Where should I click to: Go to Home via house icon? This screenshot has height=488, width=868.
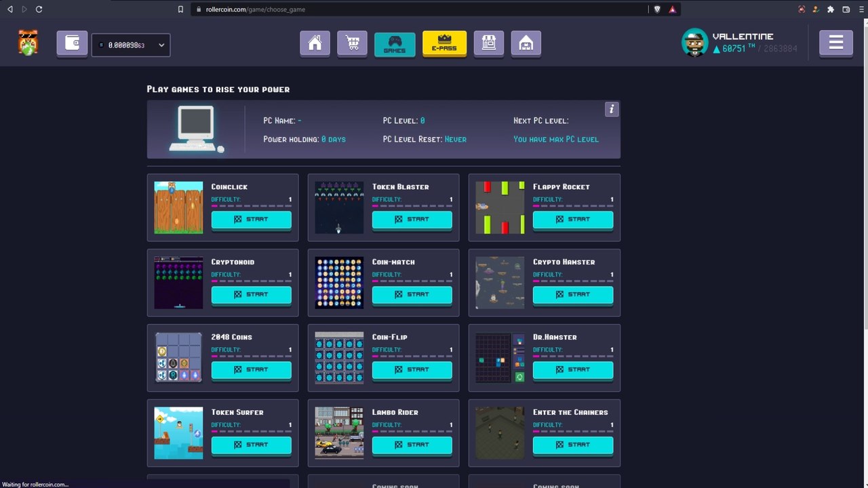315,43
